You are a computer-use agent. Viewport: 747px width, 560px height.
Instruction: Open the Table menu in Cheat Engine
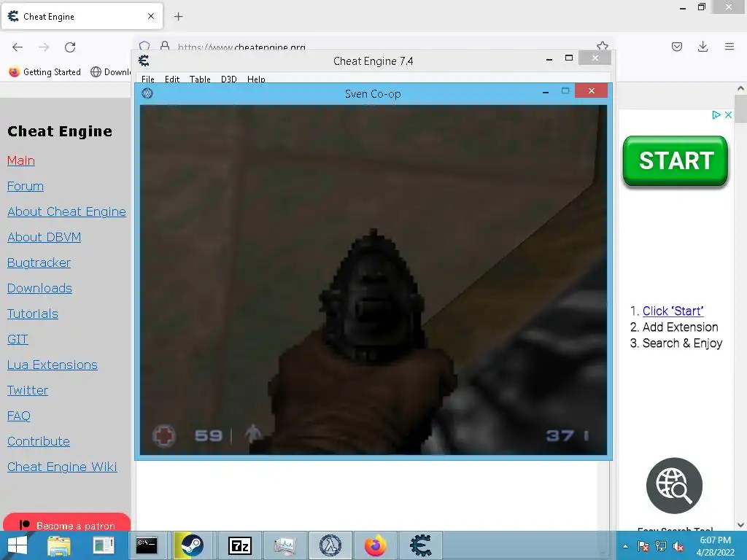(x=200, y=79)
